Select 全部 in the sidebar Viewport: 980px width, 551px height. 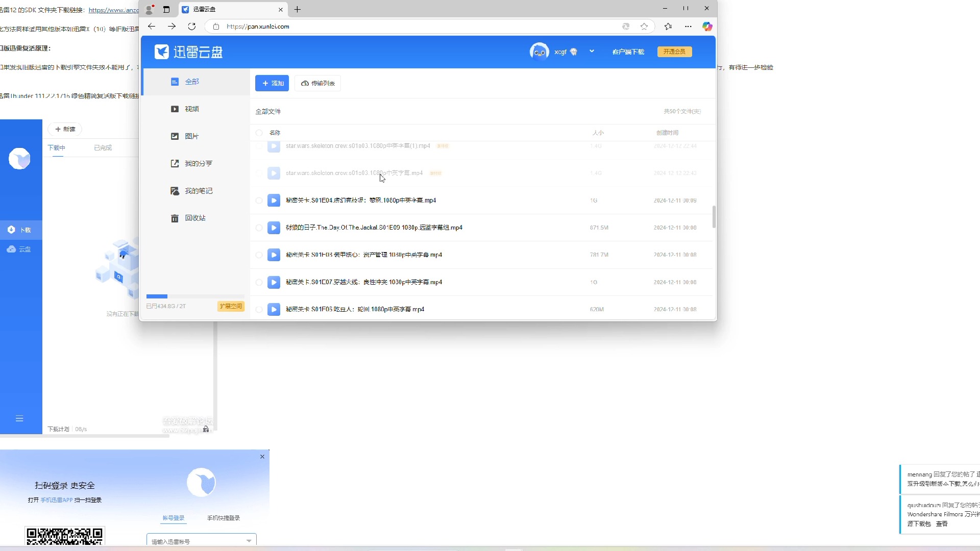pos(196,82)
